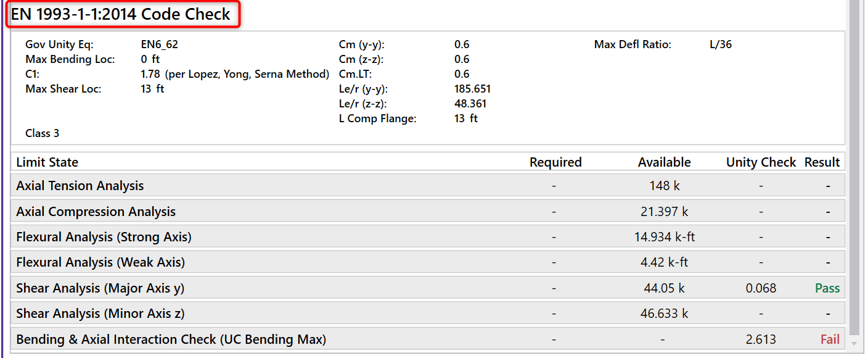Select the green Pass result

pyautogui.click(x=827, y=288)
